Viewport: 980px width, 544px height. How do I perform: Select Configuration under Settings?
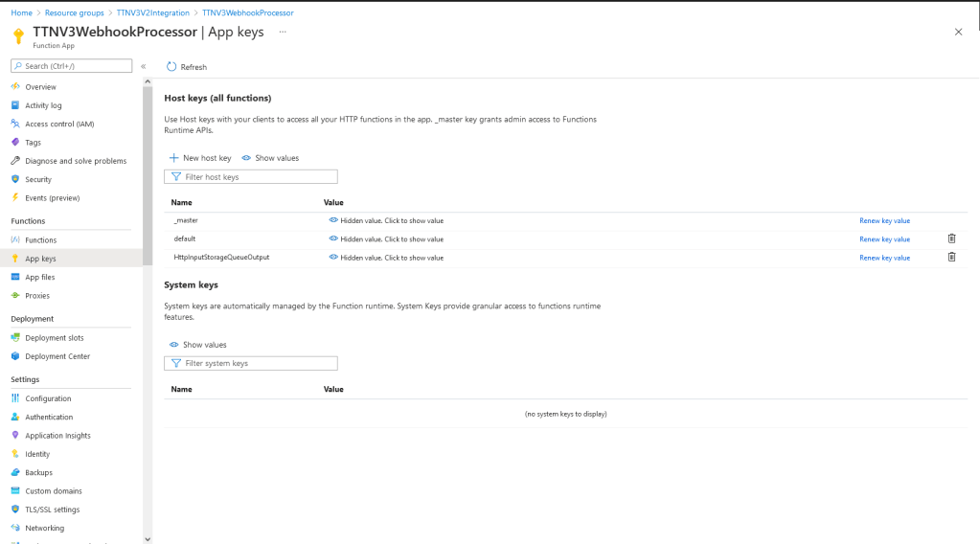tap(48, 398)
